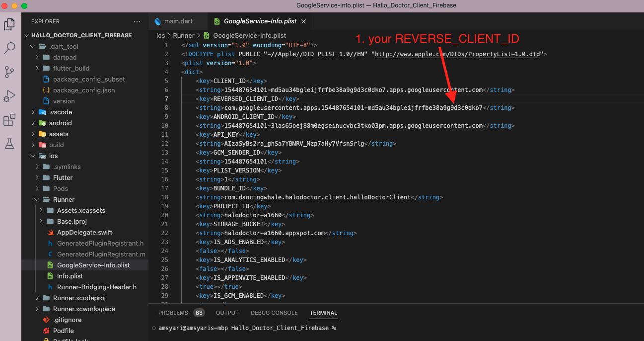Click the Explorer more actions ellipsis
644x341 pixels.
[137, 21]
